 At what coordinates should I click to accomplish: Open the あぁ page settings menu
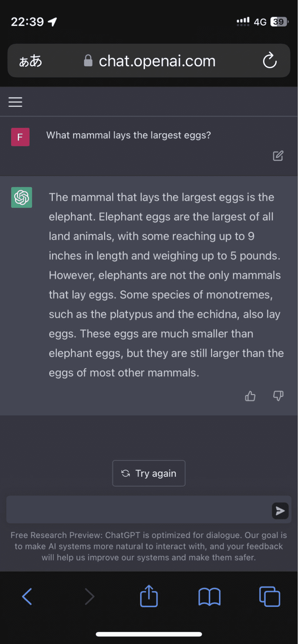click(31, 61)
